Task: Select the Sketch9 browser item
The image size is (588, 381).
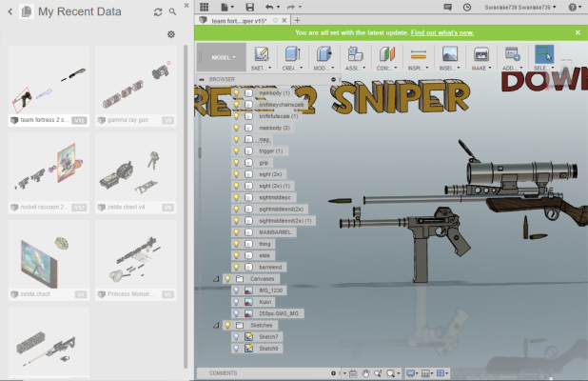Action: coord(268,349)
